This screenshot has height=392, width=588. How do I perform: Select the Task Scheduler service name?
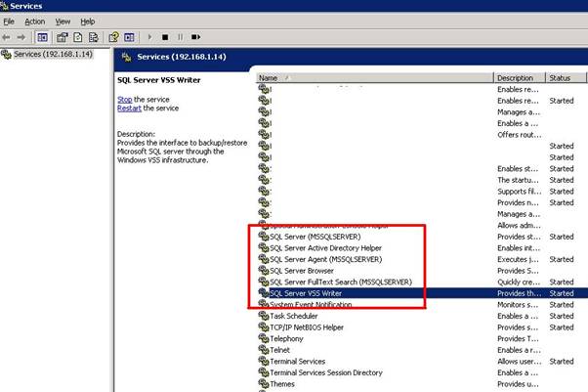(294, 316)
